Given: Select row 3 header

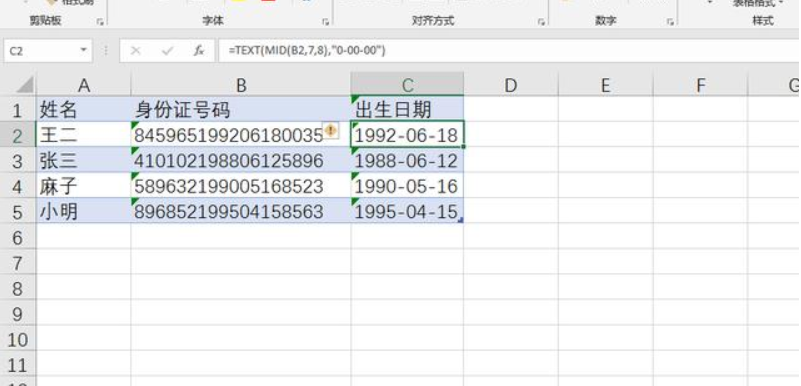Looking at the screenshot, I should tap(18, 161).
